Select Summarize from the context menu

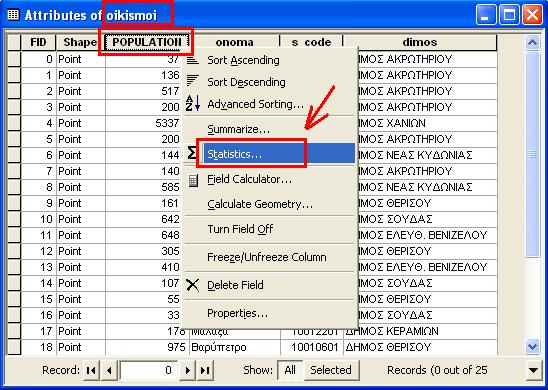(x=238, y=129)
